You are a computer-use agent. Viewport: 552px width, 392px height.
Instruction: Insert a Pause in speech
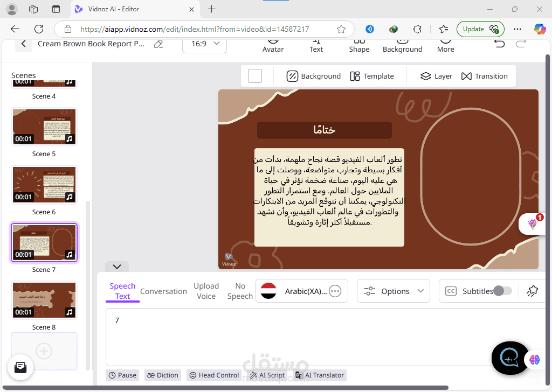pos(122,375)
